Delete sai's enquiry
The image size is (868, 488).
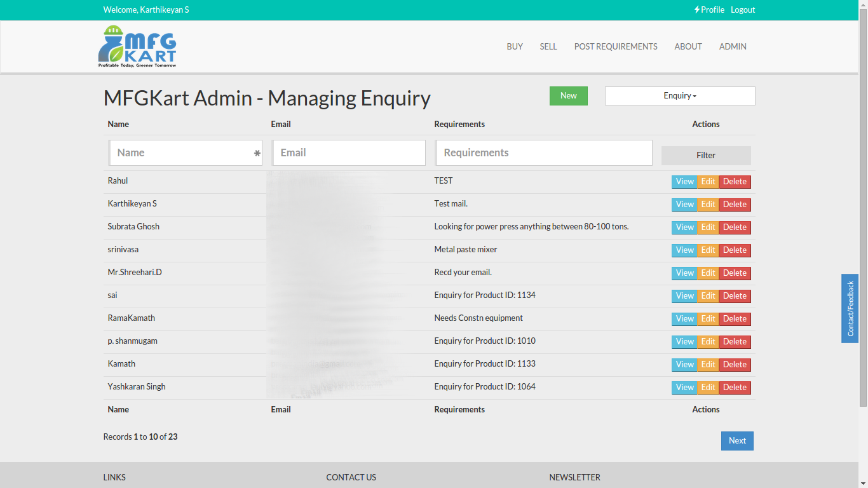click(735, 296)
